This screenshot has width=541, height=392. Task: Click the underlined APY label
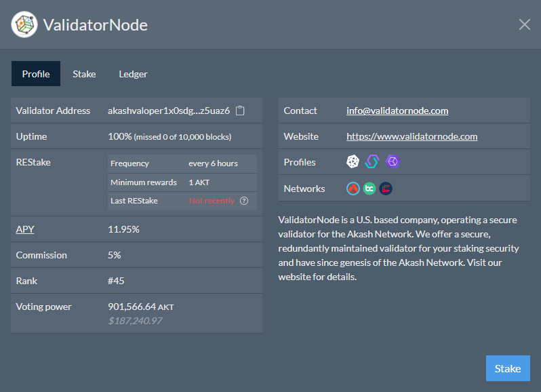click(25, 229)
